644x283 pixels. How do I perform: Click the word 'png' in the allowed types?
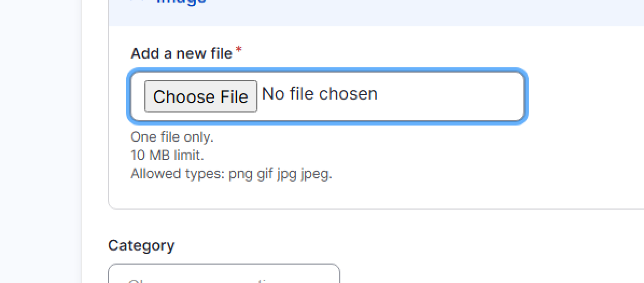coord(240,174)
